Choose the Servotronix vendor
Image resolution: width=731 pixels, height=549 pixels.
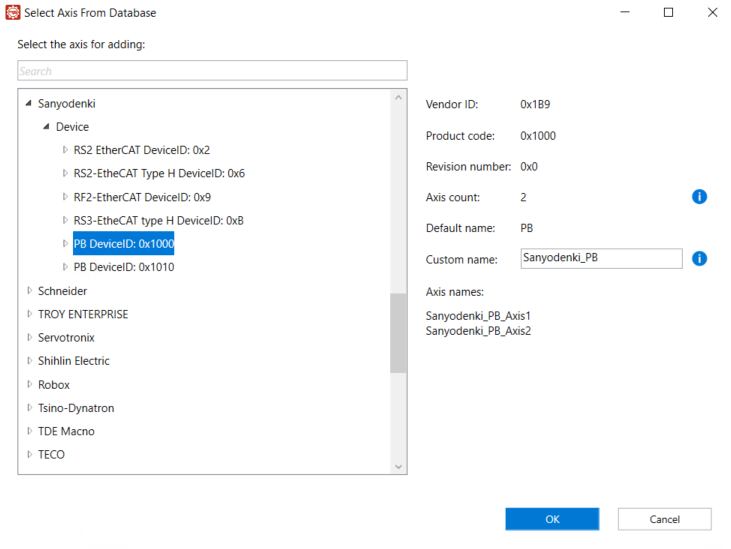pyautogui.click(x=66, y=338)
